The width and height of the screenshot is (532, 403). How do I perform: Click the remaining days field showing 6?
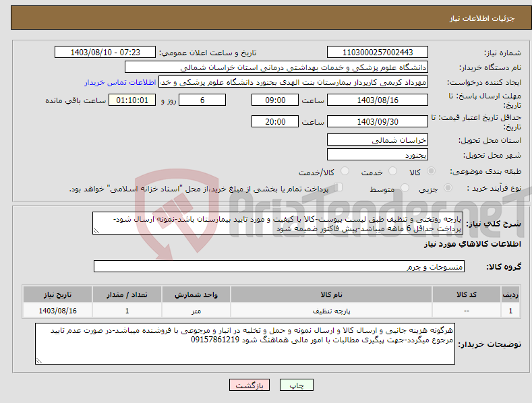tap(202, 100)
